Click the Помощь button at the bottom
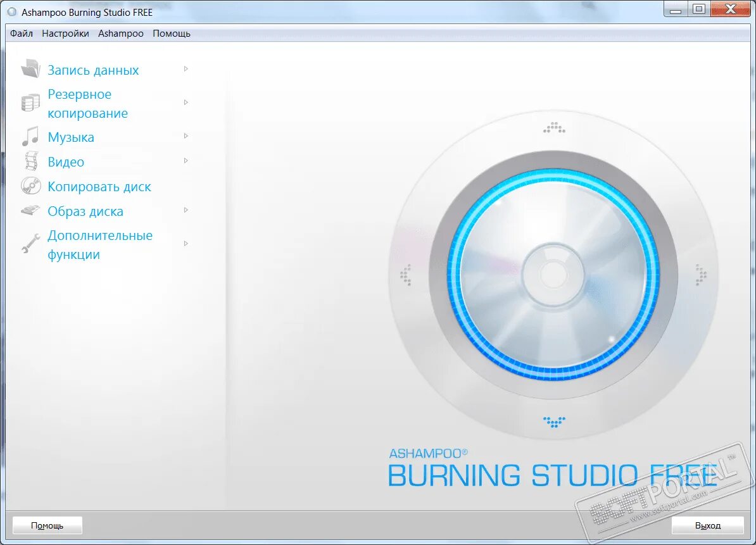Viewport: 756px width, 545px height. click(47, 525)
